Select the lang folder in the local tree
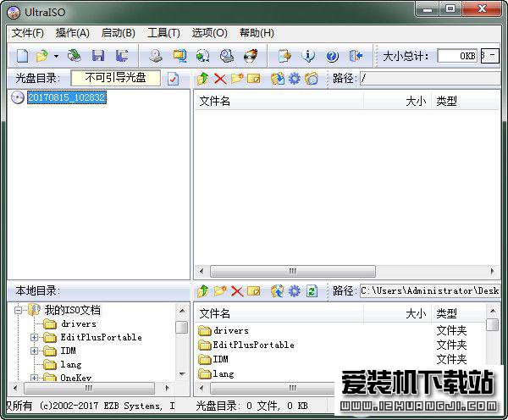 (71, 364)
